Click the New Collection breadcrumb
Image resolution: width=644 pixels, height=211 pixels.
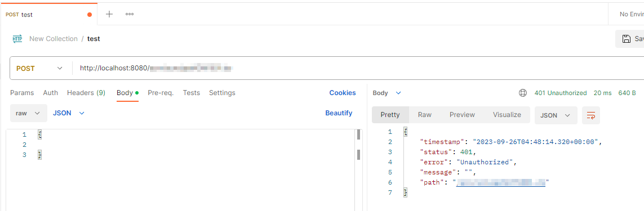(54, 39)
